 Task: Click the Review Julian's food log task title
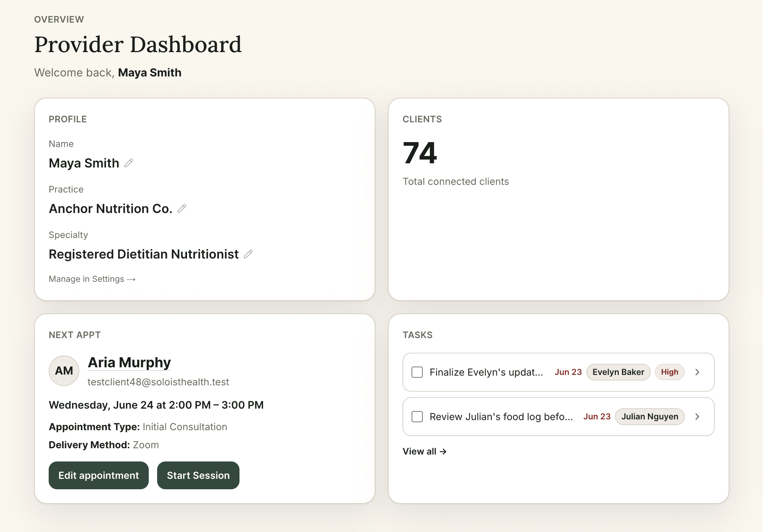[x=501, y=417]
